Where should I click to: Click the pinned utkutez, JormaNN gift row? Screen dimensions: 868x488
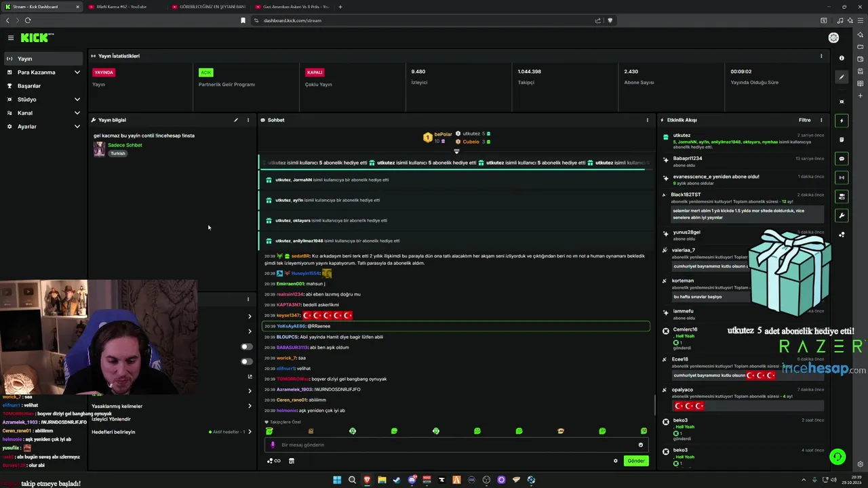pyautogui.click(x=454, y=180)
